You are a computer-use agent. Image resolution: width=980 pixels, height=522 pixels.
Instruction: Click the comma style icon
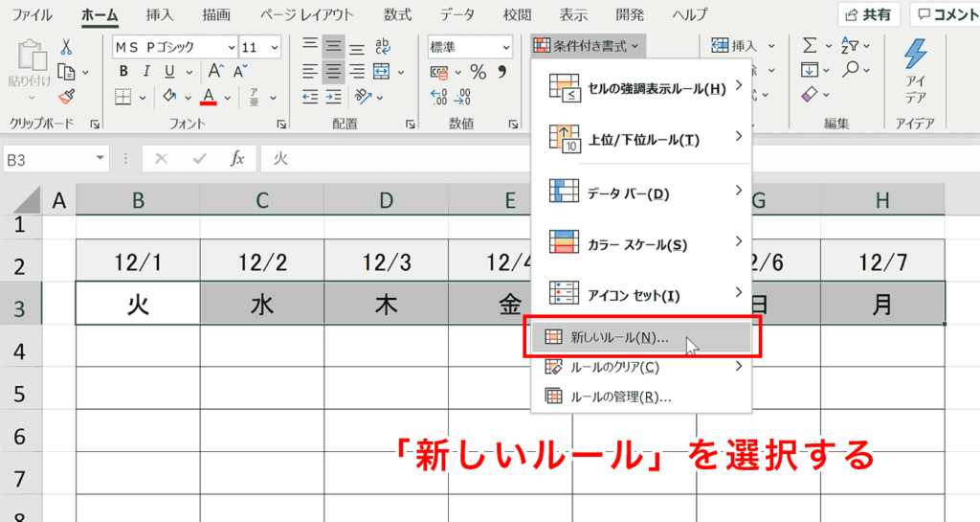click(x=501, y=72)
